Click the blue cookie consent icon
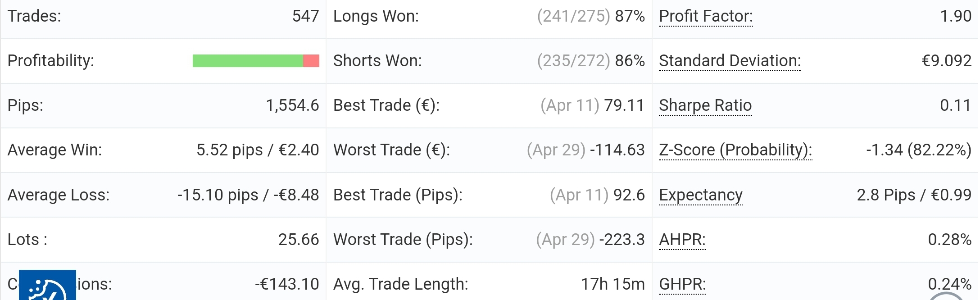The image size is (980, 300). 47,285
